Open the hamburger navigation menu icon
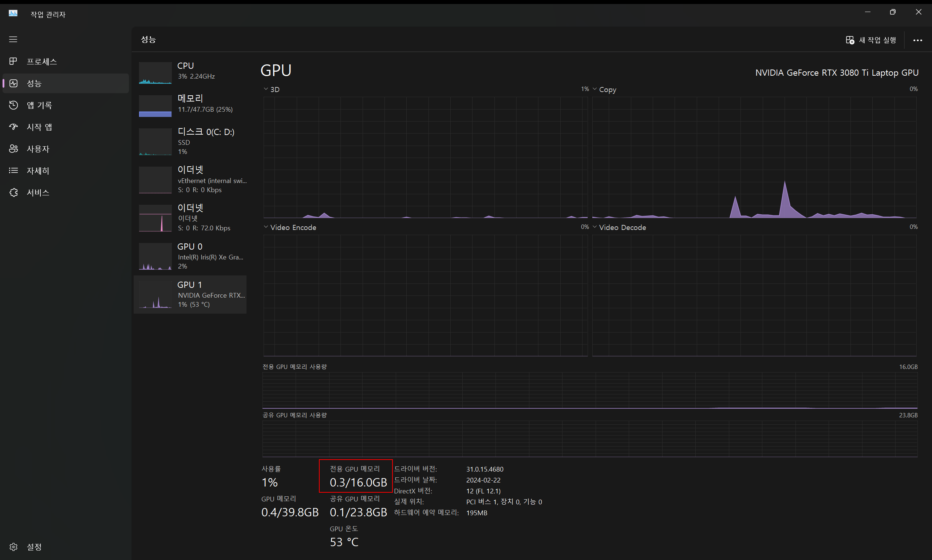 coord(13,39)
